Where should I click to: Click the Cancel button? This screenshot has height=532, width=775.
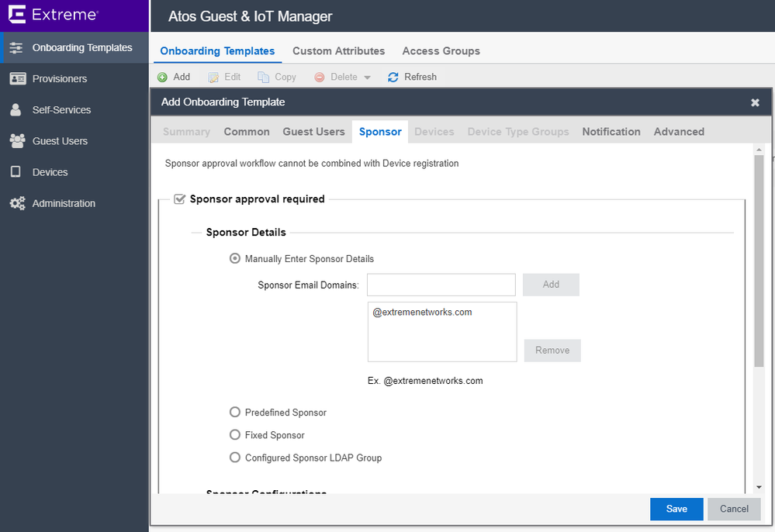[x=734, y=509]
